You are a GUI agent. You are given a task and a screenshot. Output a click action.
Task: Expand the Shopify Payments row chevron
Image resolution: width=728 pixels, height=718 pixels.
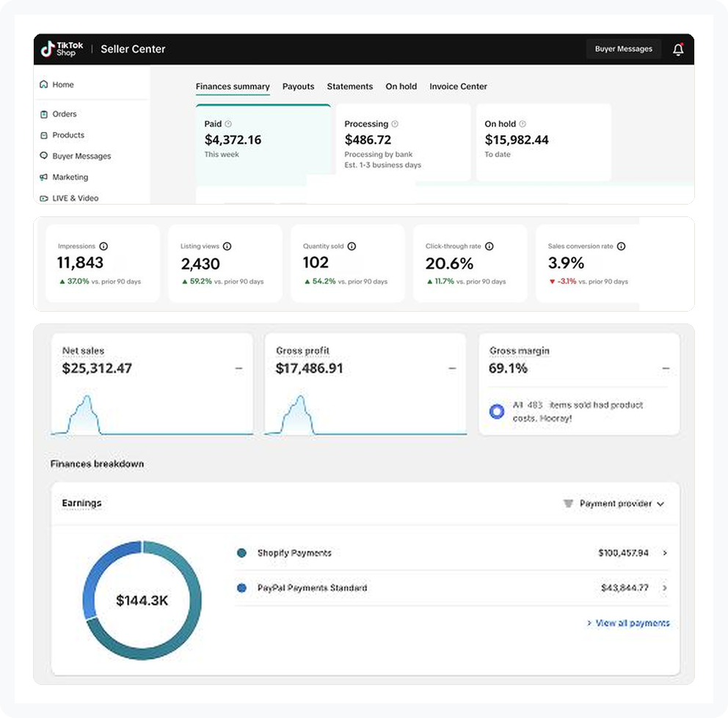coord(665,553)
